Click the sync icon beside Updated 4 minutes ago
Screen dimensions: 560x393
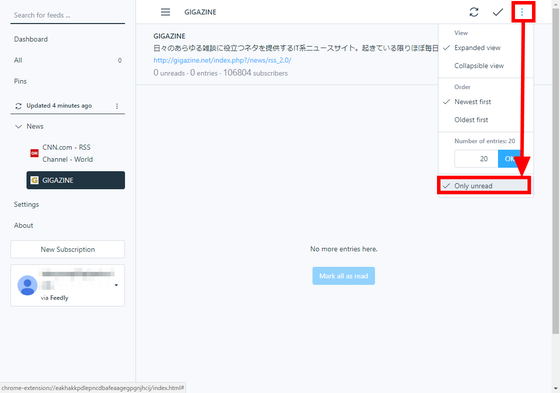[x=18, y=106]
